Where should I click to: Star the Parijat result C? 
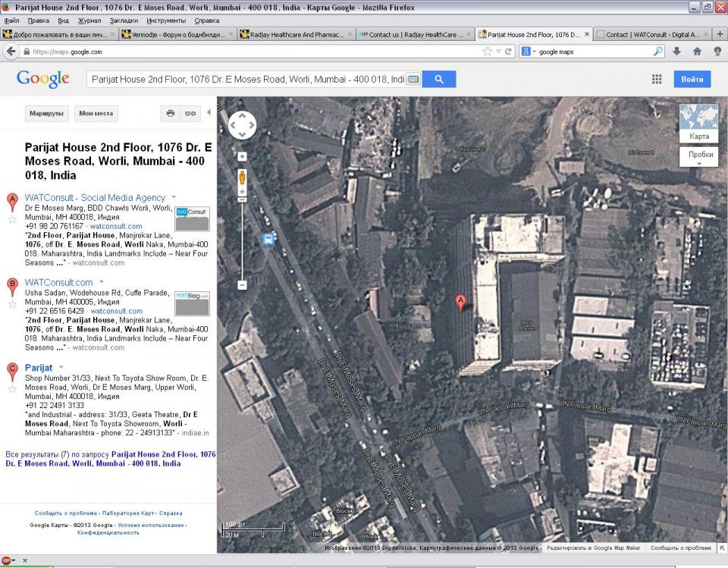point(12,390)
